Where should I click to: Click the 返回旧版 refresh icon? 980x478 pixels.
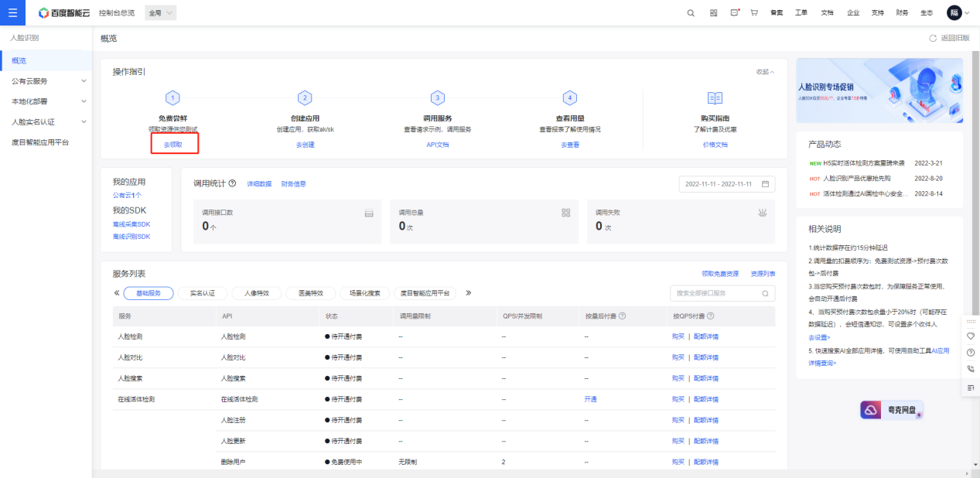coord(933,38)
